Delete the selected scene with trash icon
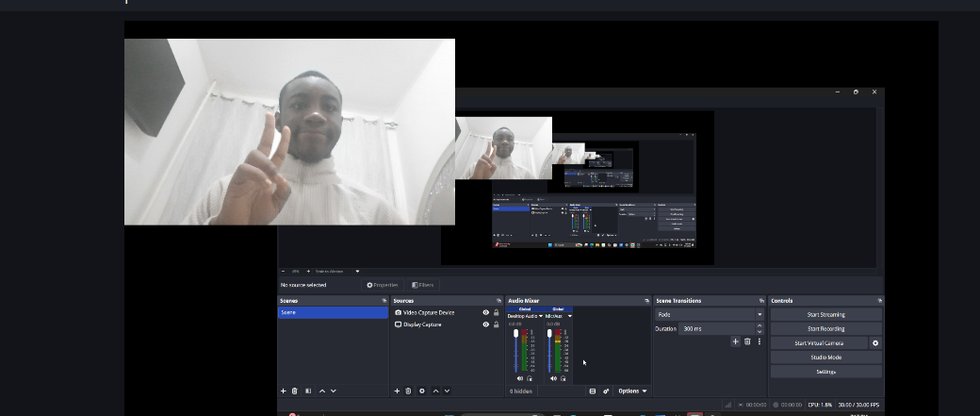This screenshot has height=416, width=980. coord(295,391)
